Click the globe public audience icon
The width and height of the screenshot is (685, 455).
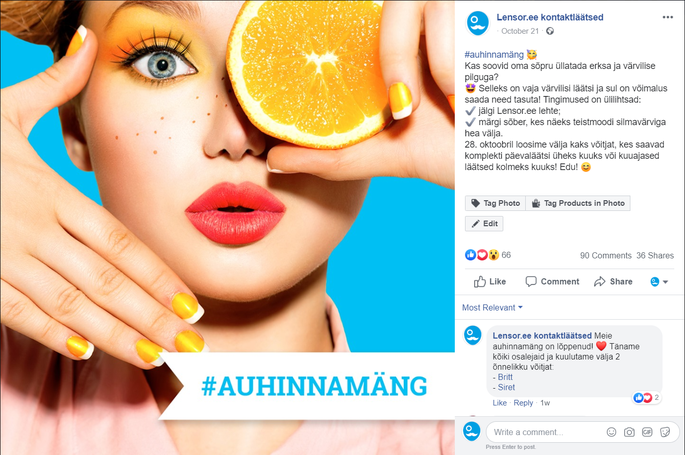(x=550, y=31)
